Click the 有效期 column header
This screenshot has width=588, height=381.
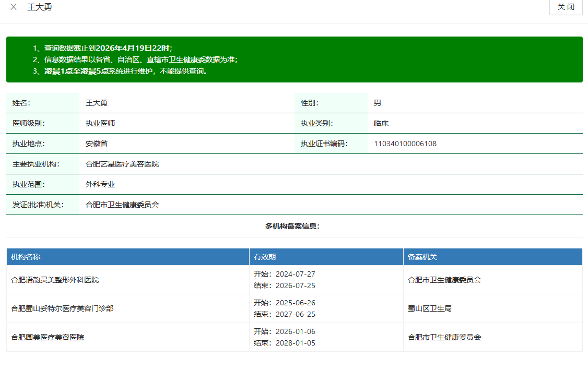265,257
